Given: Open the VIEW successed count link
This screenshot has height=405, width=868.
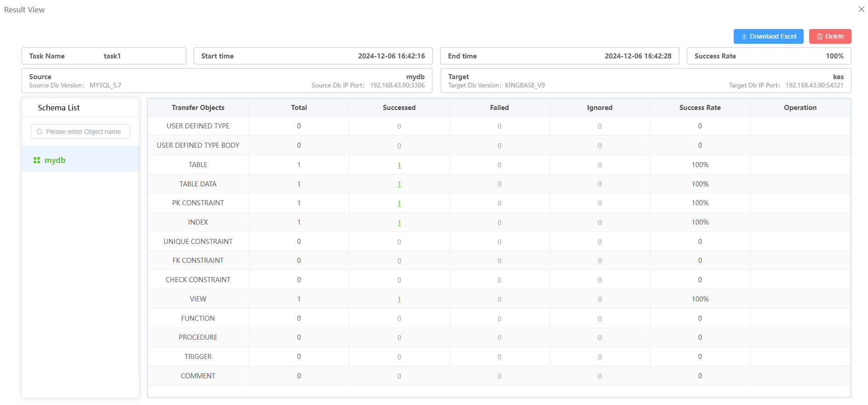Looking at the screenshot, I should (399, 300).
